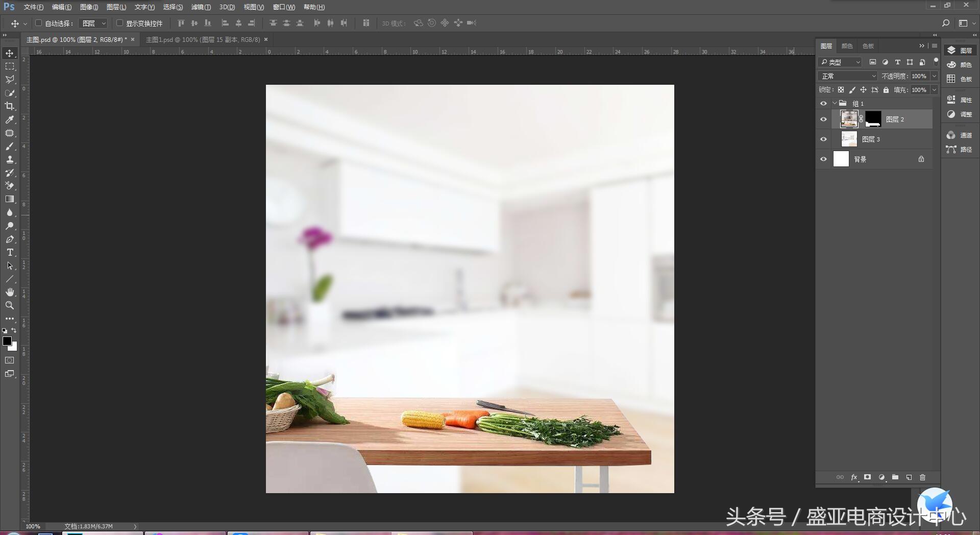Image resolution: width=980 pixels, height=535 pixels.
Task: Open the 窗口 menu
Action: [x=284, y=7]
